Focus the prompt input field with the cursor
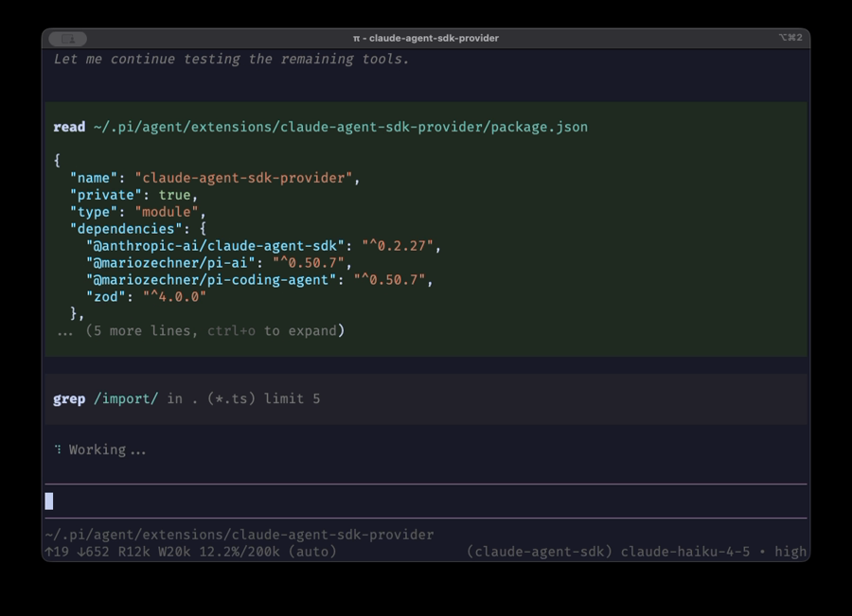Image resolution: width=852 pixels, height=616 pixels. [x=426, y=501]
